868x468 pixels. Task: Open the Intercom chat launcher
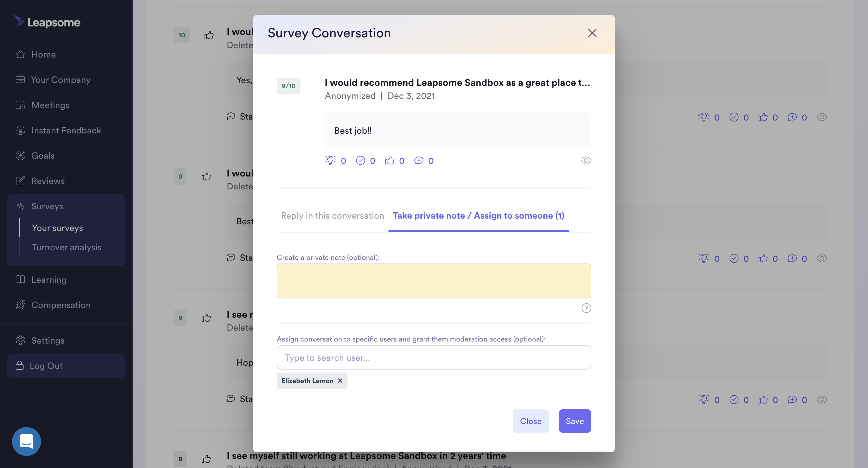pyautogui.click(x=26, y=441)
